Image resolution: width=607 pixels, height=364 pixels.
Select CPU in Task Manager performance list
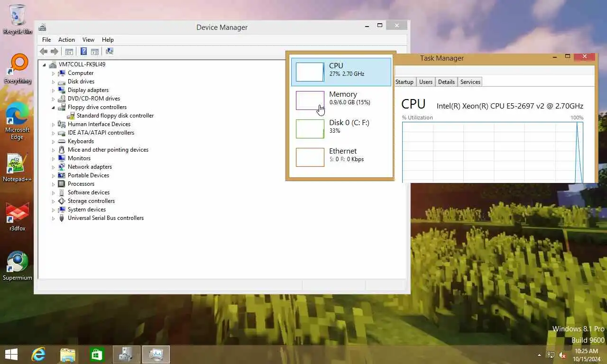[341, 72]
